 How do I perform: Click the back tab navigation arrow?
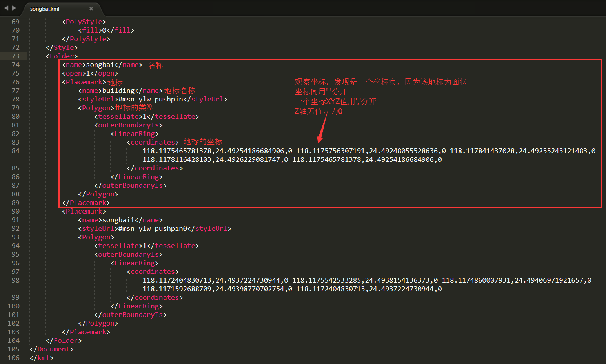click(6, 7)
